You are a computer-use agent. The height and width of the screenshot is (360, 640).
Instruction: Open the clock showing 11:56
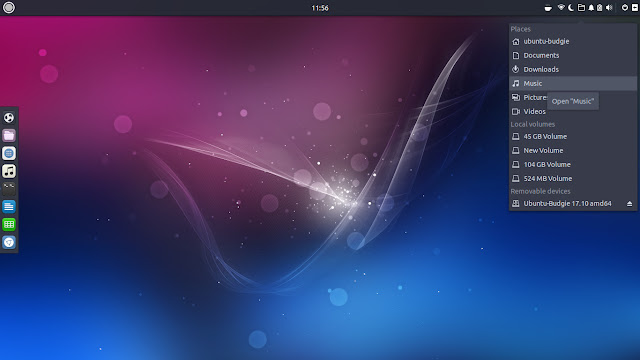coord(320,8)
